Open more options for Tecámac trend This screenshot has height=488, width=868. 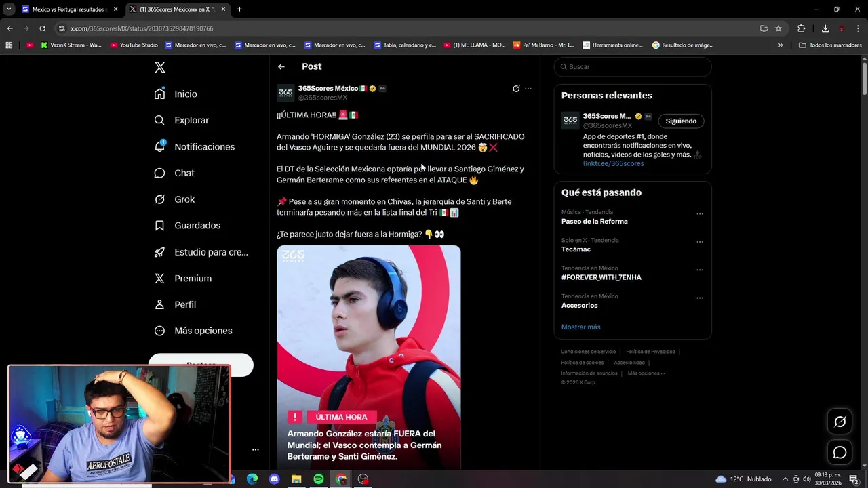pos(700,242)
